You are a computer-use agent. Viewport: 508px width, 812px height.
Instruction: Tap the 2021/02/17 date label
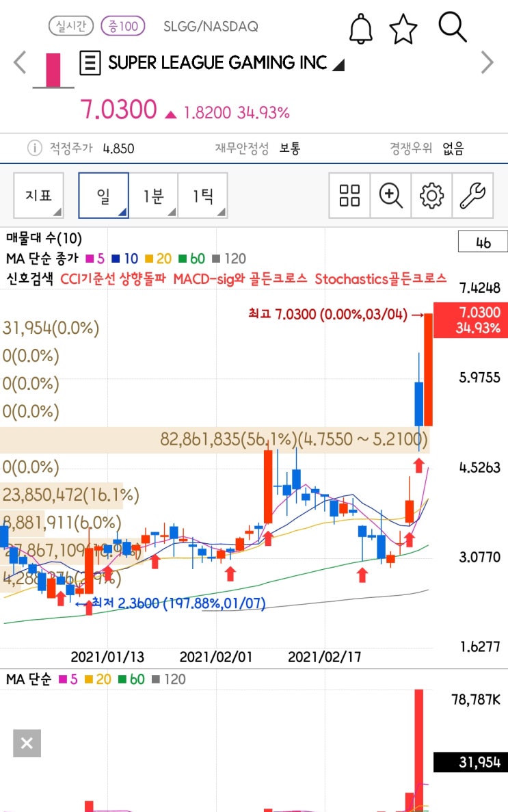[x=325, y=657]
